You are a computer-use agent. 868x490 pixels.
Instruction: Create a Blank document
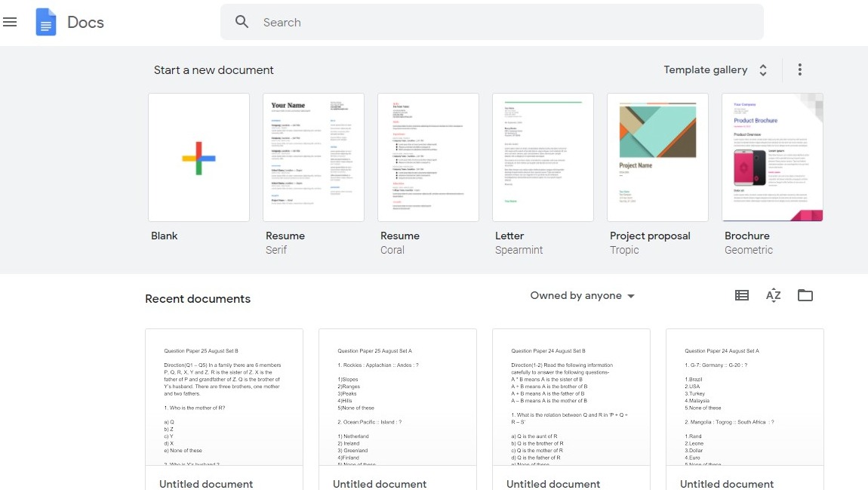(199, 157)
